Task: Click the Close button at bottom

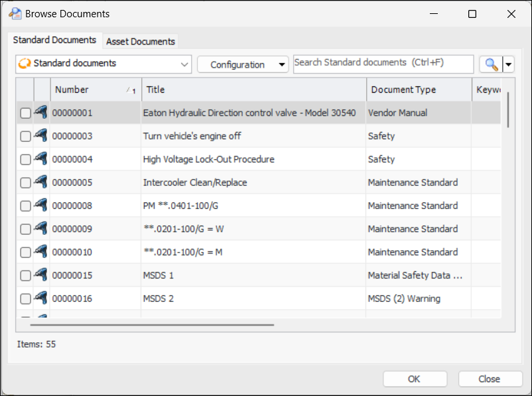Action: (490, 379)
